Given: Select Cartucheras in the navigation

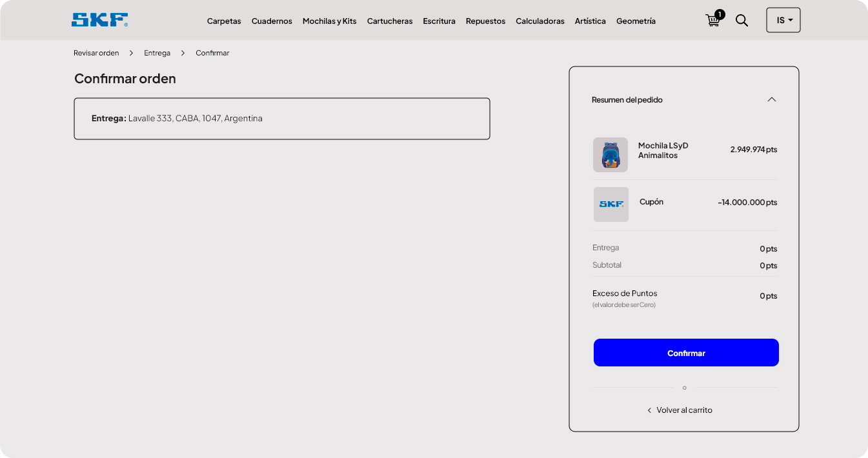Looking at the screenshot, I should 390,21.
